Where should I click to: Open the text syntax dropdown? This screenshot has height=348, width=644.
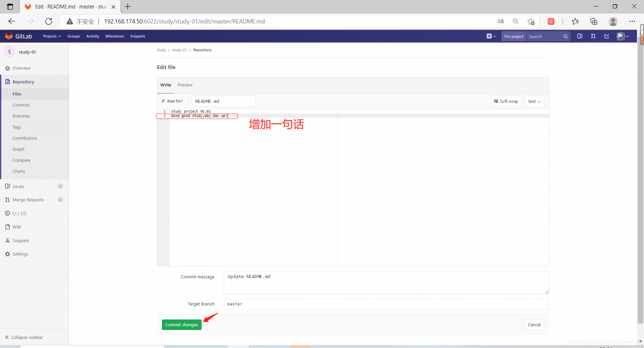point(534,101)
